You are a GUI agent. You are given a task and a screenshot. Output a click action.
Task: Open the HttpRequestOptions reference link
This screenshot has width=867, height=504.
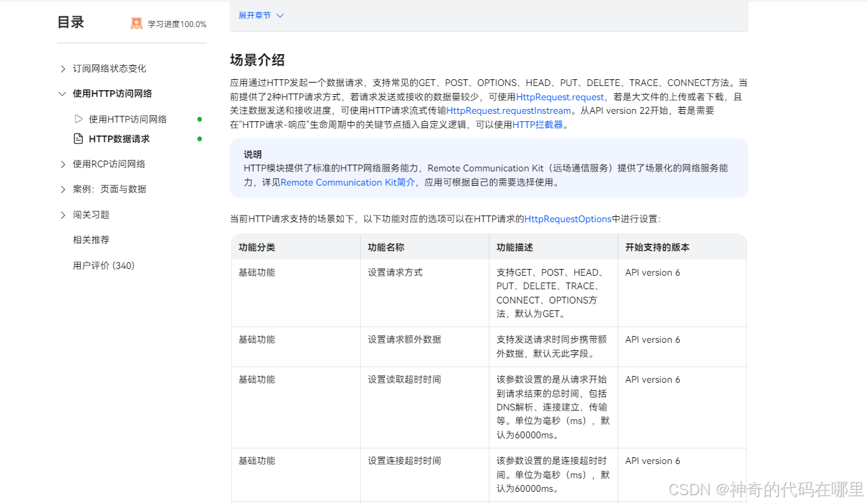pyautogui.click(x=568, y=218)
